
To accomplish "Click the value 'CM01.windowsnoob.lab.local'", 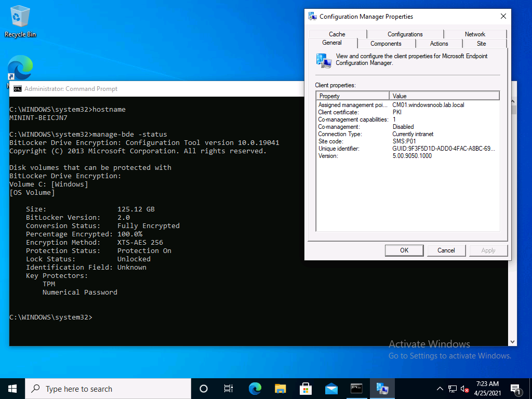I will 428,105.
